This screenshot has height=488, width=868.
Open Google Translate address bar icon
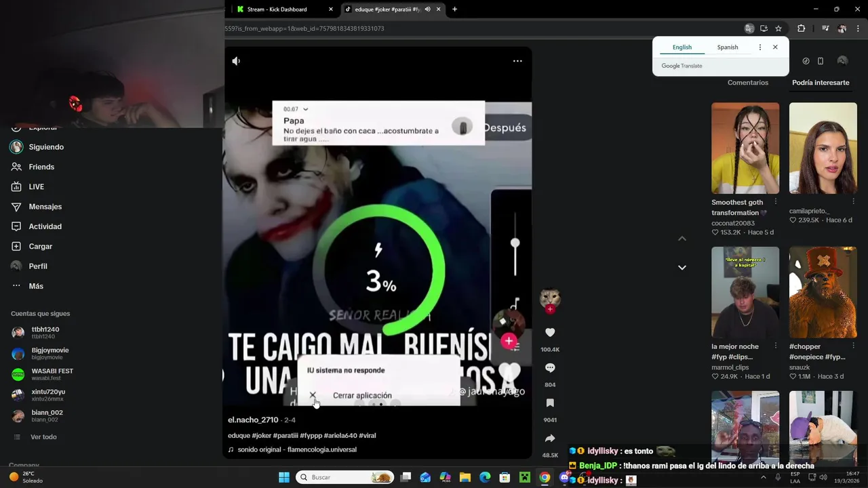point(749,28)
